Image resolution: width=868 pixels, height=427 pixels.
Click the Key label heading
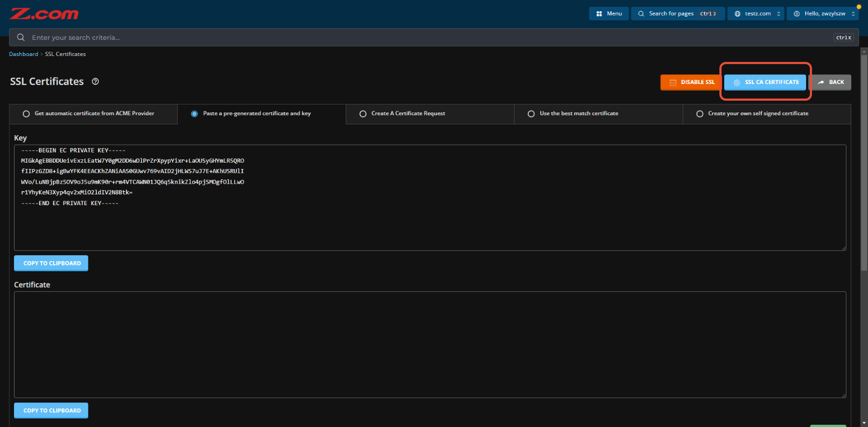pyautogui.click(x=20, y=138)
